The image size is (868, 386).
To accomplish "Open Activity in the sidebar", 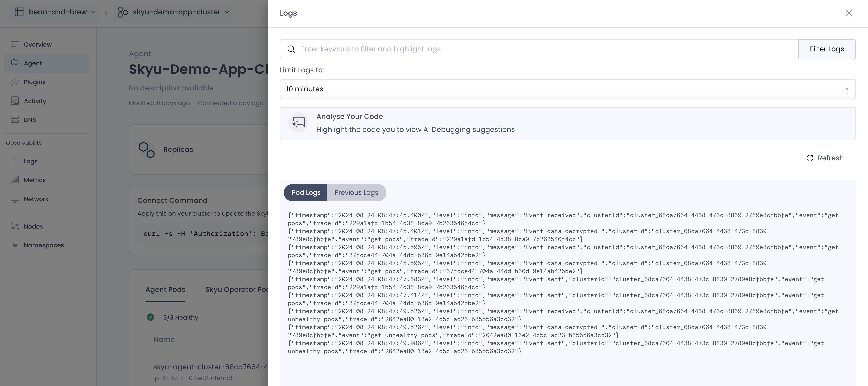I will (47, 101).
